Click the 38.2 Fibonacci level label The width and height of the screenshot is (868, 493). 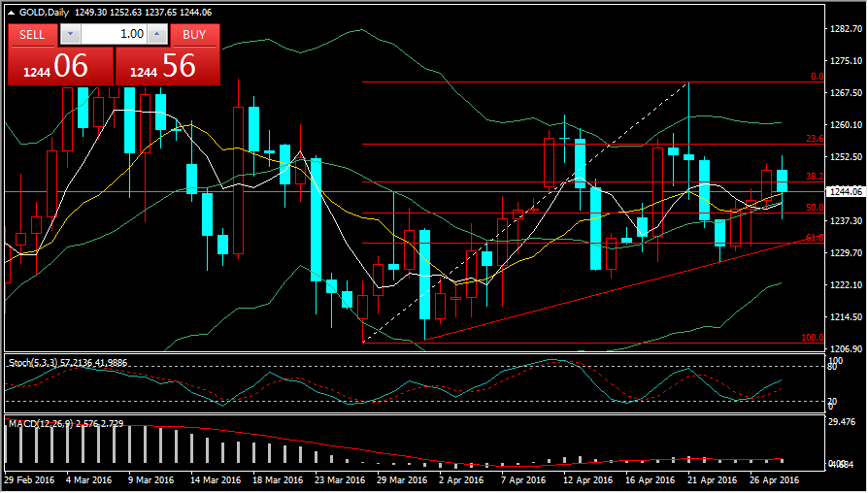pos(815,177)
